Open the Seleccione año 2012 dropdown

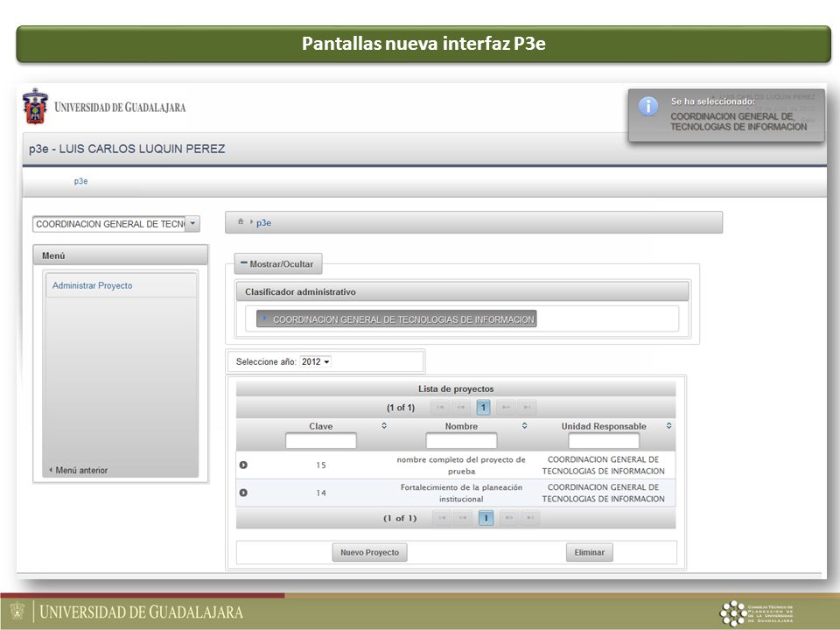click(x=315, y=361)
